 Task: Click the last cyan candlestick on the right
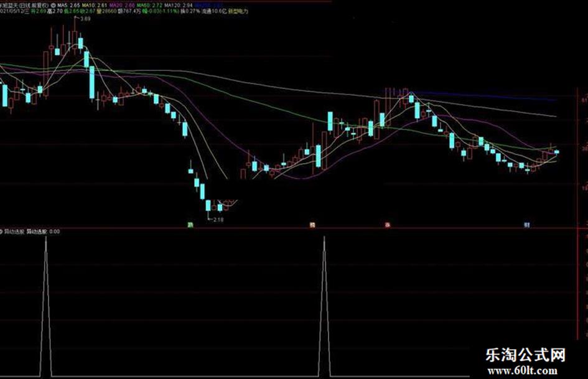click(x=557, y=152)
